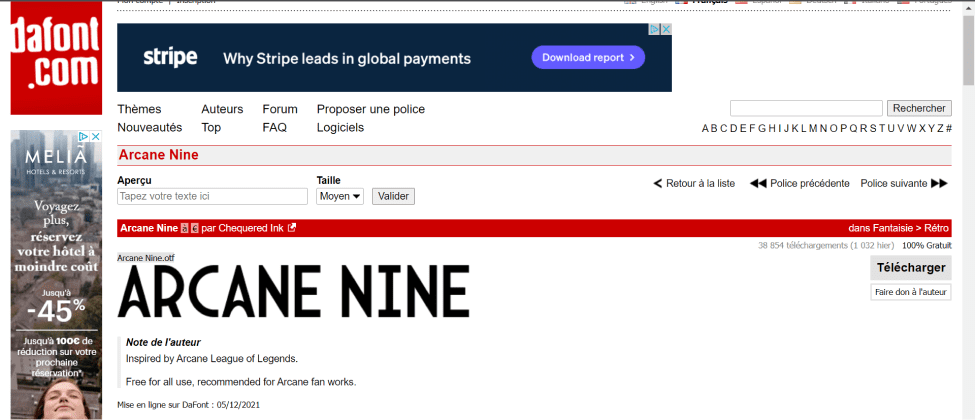This screenshot has height=420, width=975.
Task: Go to the Forum
Action: 280,110
